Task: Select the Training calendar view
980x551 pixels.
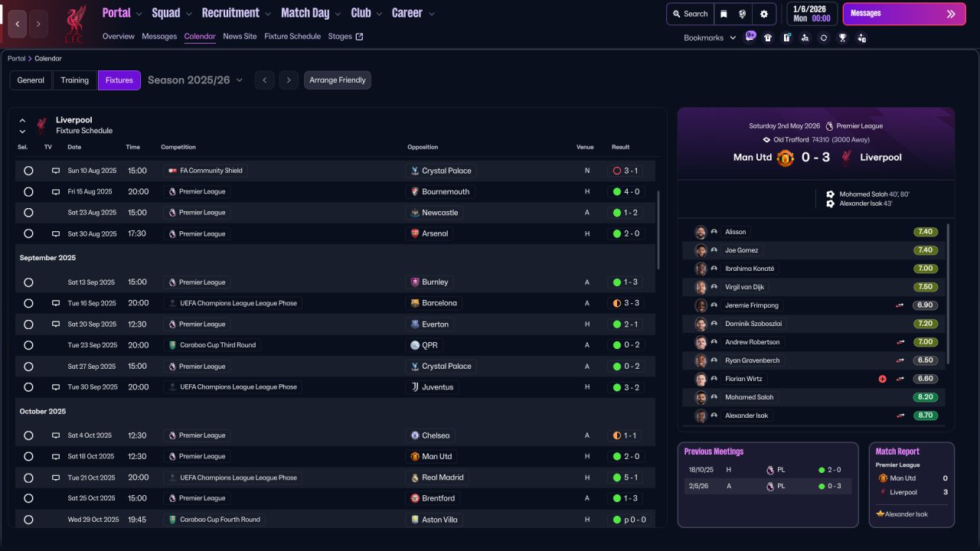Action: pos(75,80)
